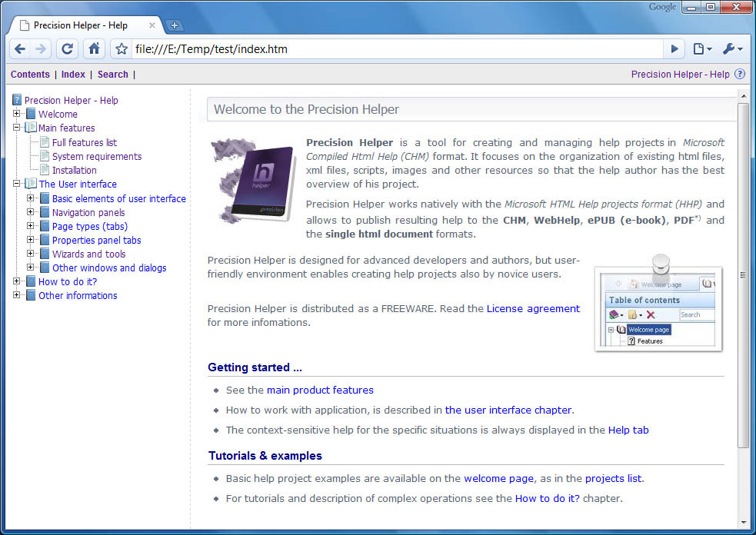Close the Precision Helper - Help tab
756x535 pixels.
point(152,25)
